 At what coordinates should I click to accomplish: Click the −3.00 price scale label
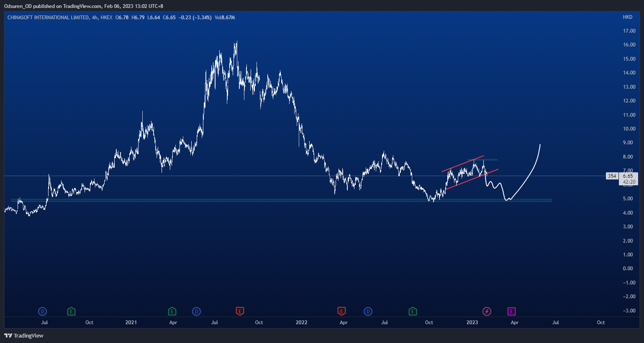click(629, 311)
